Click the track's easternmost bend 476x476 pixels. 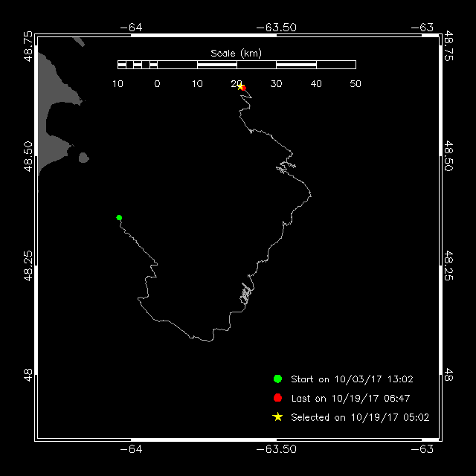tap(310, 193)
